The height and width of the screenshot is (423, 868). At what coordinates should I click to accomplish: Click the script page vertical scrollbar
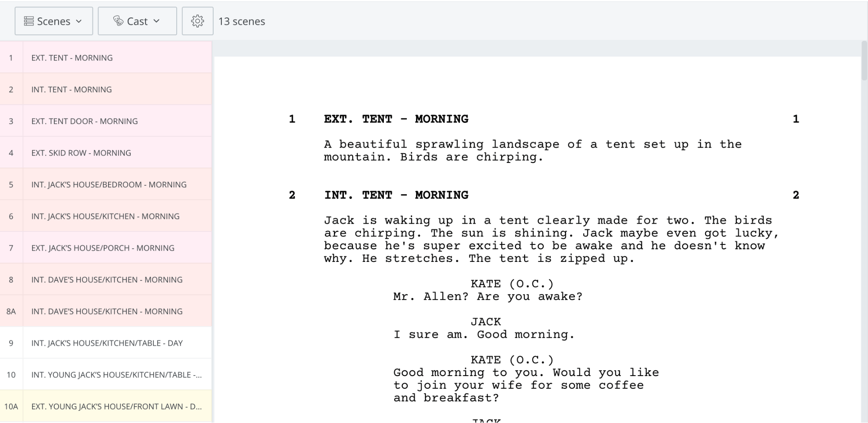pos(864,61)
